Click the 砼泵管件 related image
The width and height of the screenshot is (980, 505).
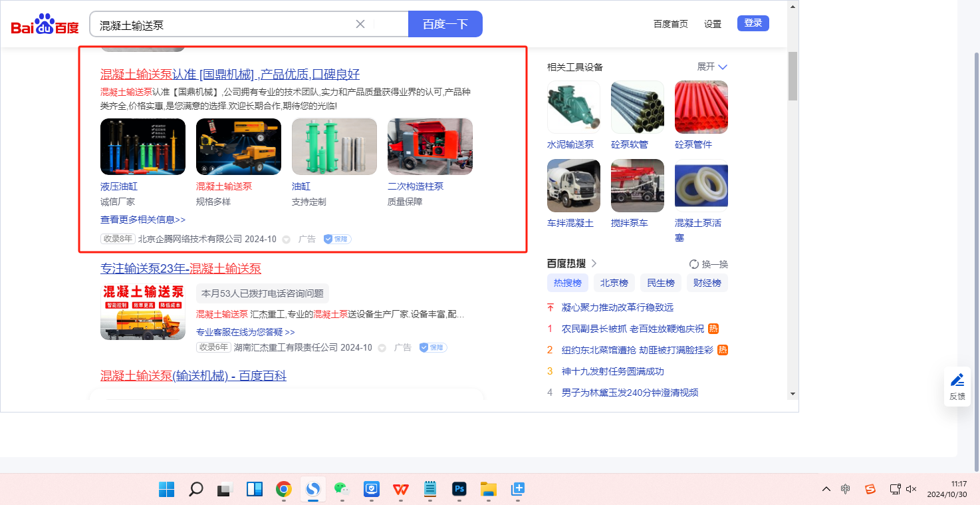(701, 107)
